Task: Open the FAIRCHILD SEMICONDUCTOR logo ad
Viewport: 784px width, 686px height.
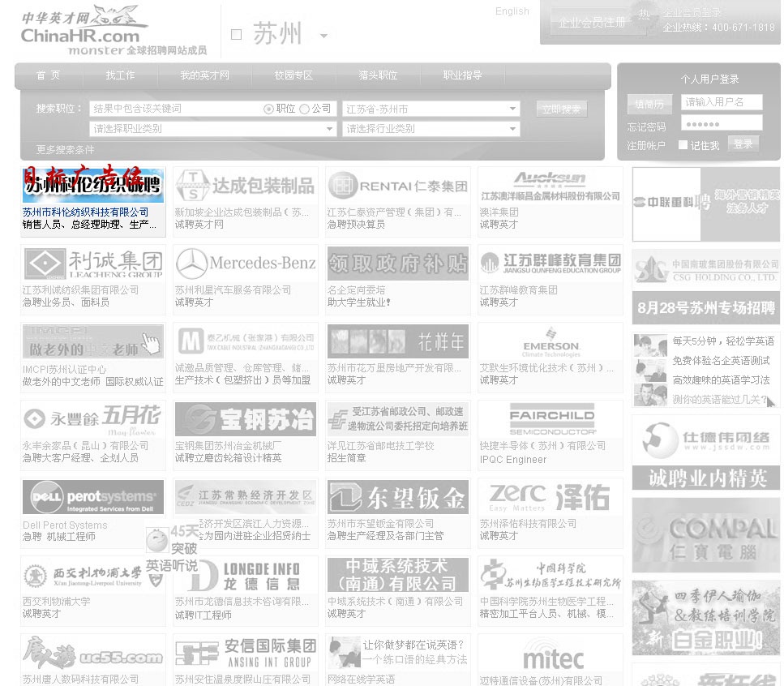Action: 551,419
